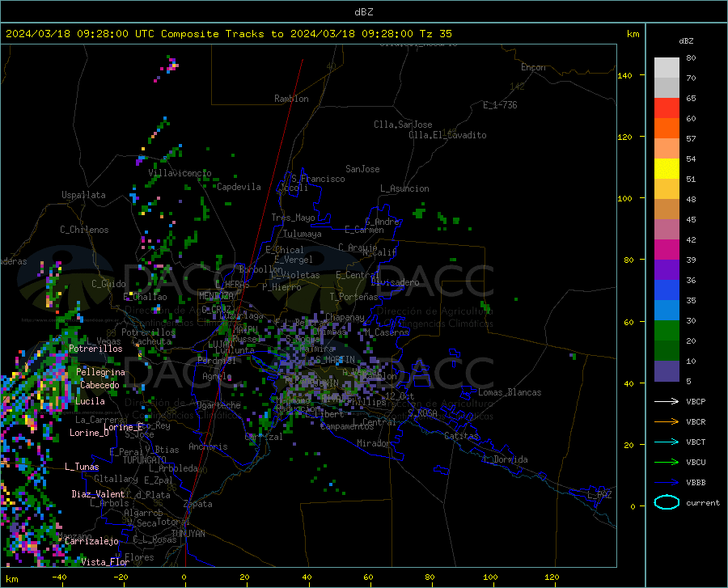The height and width of the screenshot is (588, 728).
Task: Click the white VBCP arrow icon
Action: pos(667,401)
